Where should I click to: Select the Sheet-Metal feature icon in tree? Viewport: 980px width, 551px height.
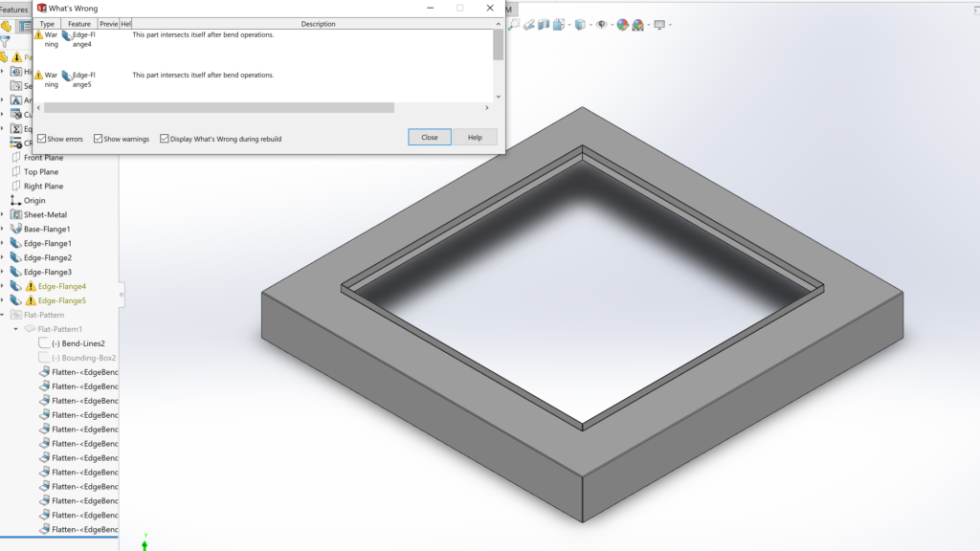(x=15, y=215)
